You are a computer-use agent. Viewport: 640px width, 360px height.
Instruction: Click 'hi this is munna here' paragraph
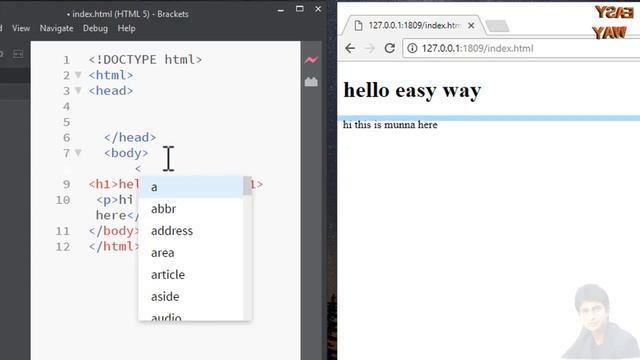(x=390, y=124)
